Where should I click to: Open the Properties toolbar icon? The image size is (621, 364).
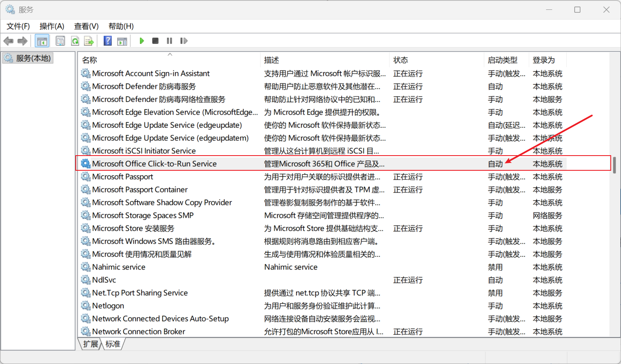pos(60,41)
